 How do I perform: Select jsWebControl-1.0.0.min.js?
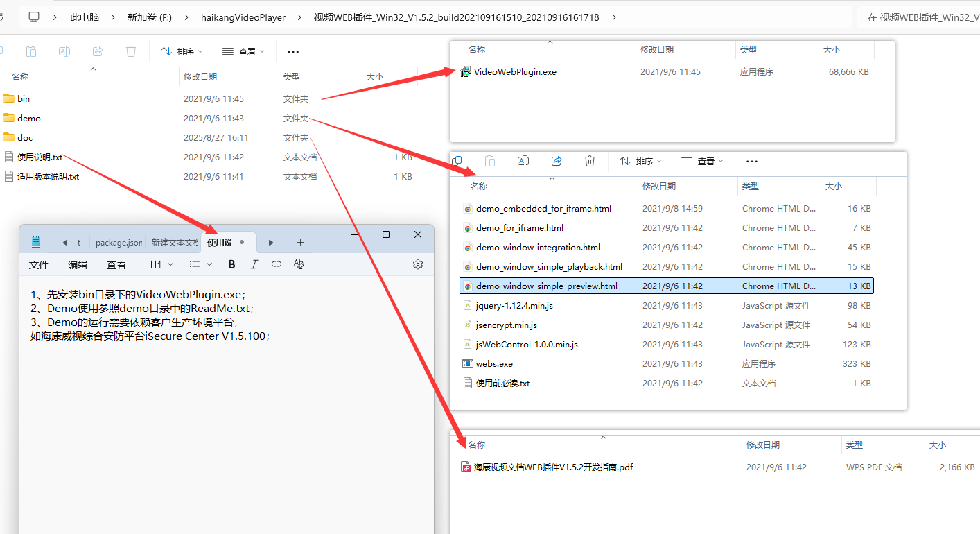pyautogui.click(x=520, y=344)
